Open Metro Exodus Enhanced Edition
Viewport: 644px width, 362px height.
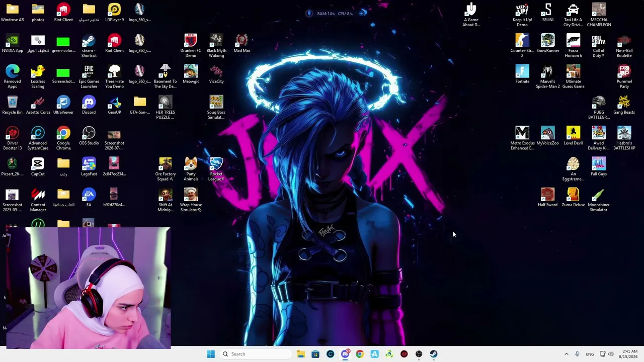pyautogui.click(x=522, y=138)
